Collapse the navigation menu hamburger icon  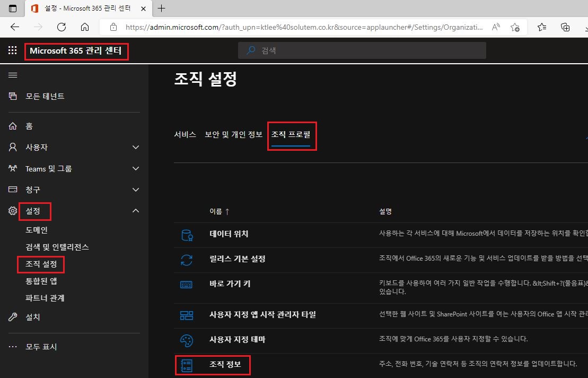click(13, 75)
